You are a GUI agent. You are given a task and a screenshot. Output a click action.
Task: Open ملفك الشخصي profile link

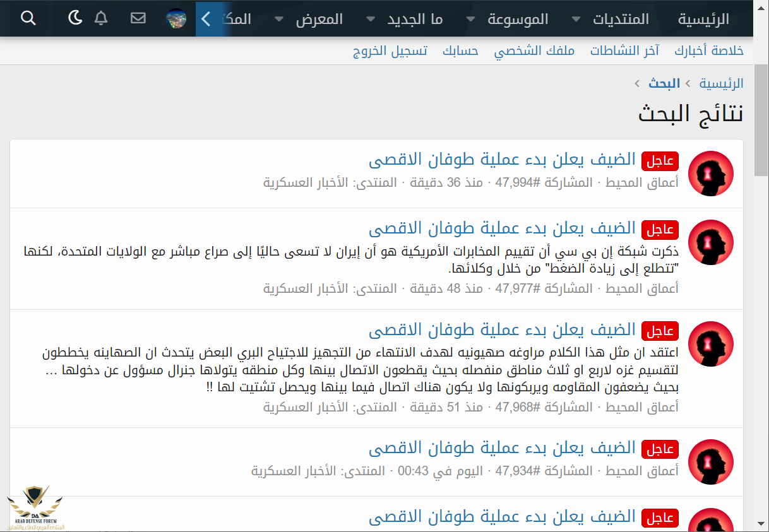[x=534, y=51]
